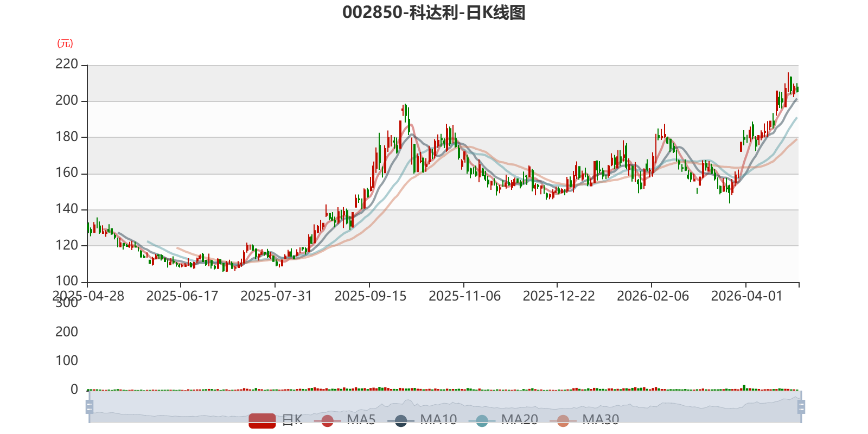Toggle the MA5 moving average legend
868x434 pixels.
(344, 420)
